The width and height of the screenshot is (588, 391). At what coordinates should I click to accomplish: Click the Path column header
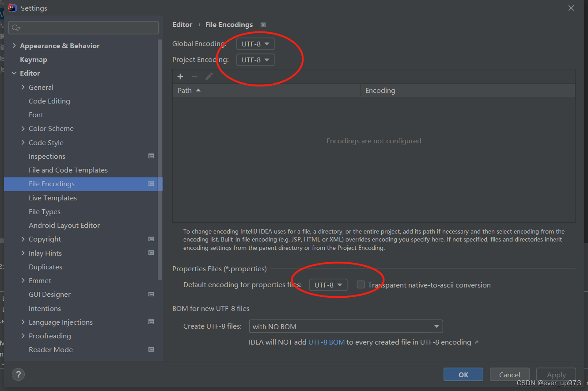[266, 90]
